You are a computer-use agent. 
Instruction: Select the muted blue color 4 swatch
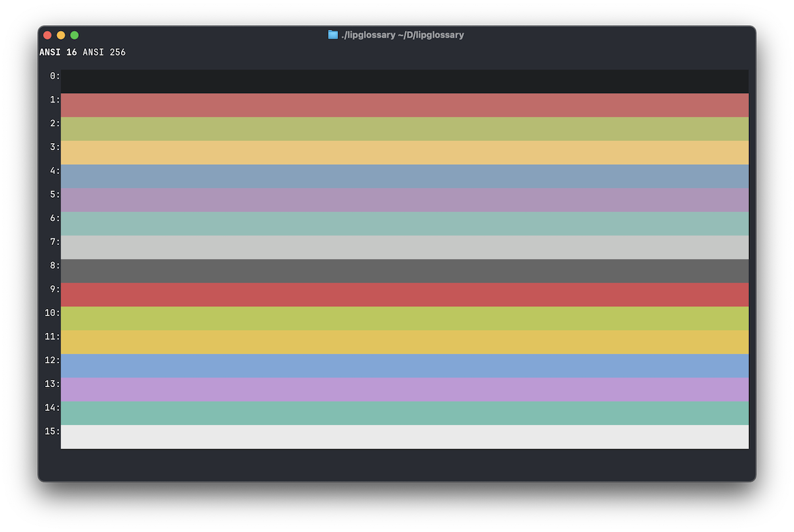pyautogui.click(x=404, y=177)
